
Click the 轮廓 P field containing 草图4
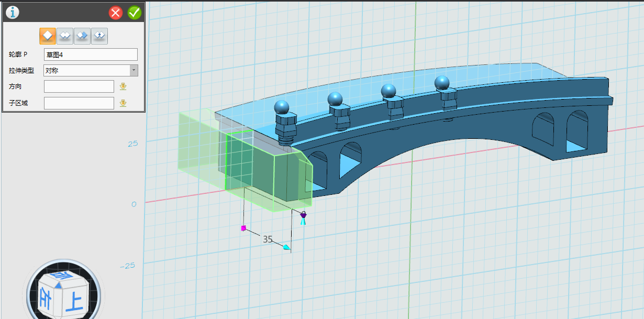[x=90, y=54]
